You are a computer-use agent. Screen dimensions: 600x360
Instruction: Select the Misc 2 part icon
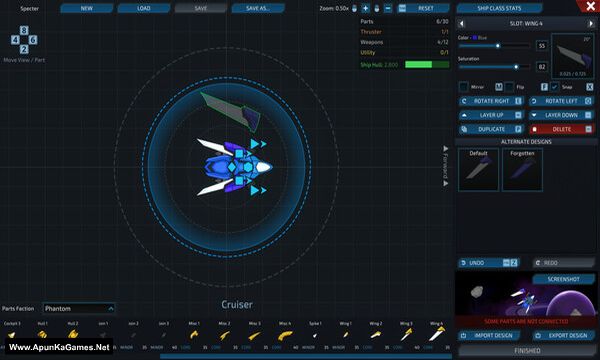click(224, 336)
